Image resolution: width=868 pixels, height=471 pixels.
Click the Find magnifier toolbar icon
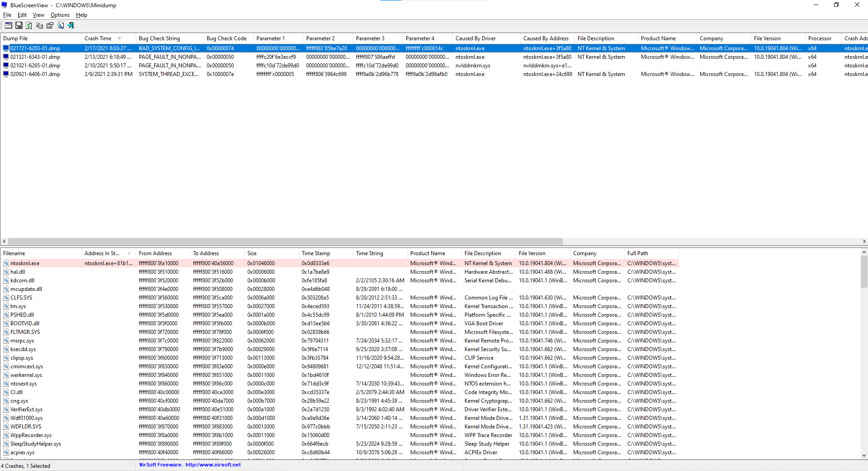(61, 26)
